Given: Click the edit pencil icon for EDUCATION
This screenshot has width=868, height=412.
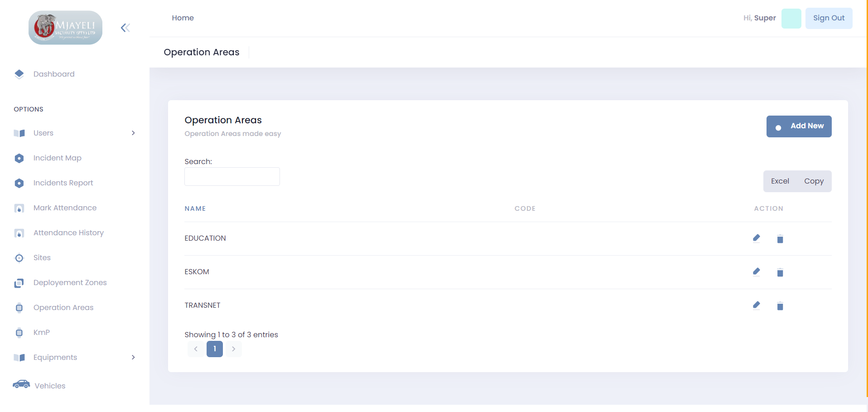Looking at the screenshot, I should point(756,238).
